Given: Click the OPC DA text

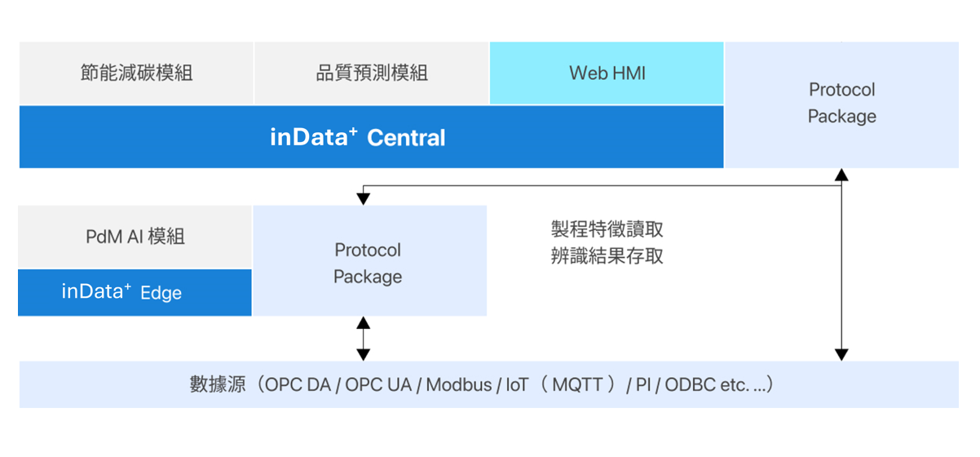Looking at the screenshot, I should pos(298,385).
